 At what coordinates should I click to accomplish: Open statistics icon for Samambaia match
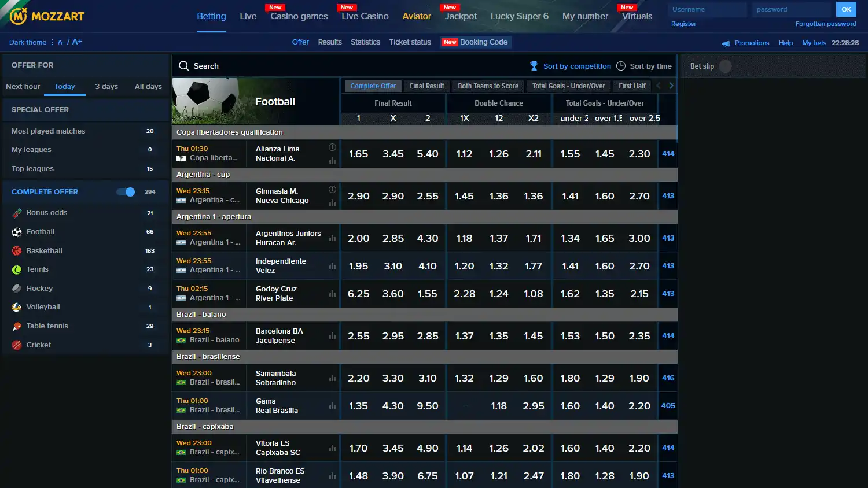coord(332,378)
